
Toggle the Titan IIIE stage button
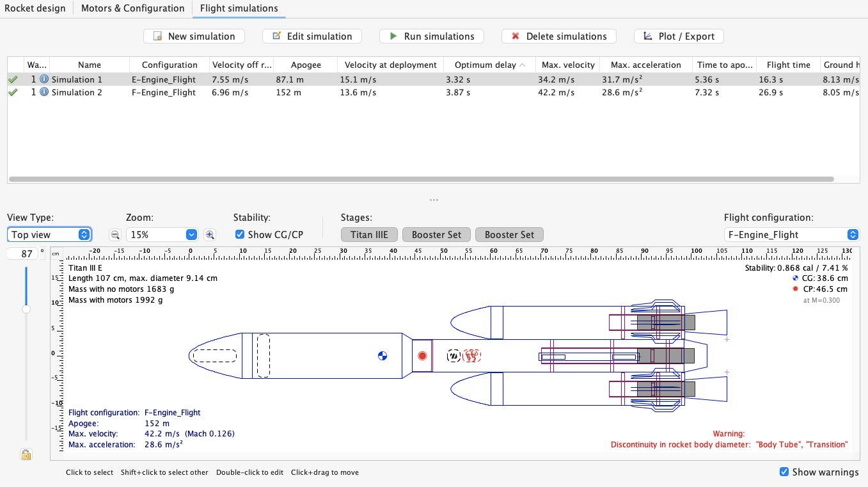click(x=369, y=235)
